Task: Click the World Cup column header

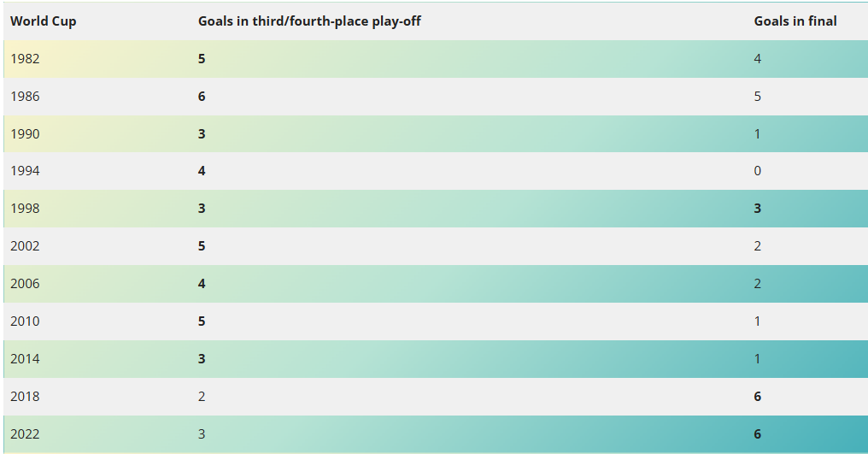Action: pos(44,21)
